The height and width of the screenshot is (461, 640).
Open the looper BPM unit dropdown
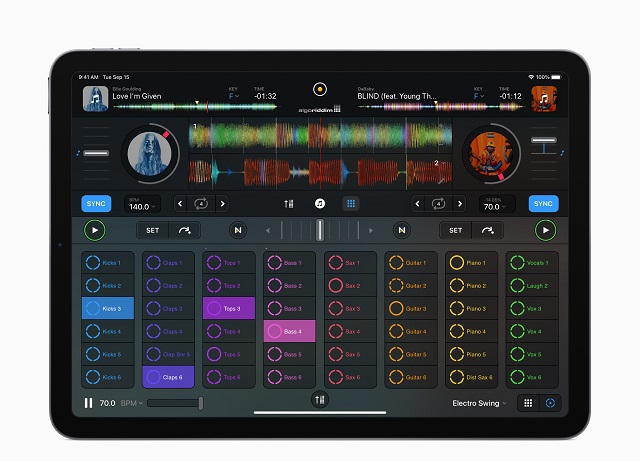[131, 403]
